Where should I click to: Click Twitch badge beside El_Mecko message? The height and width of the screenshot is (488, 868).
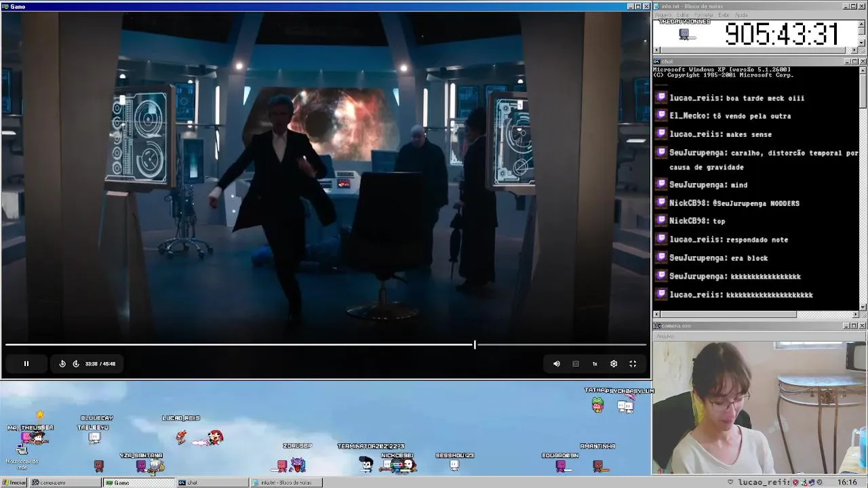click(662, 115)
